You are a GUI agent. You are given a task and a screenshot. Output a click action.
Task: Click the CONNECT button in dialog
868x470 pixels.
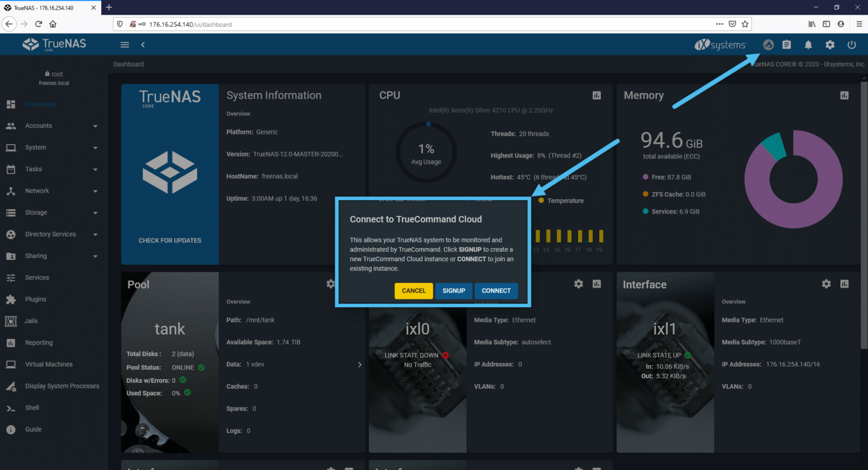point(496,291)
